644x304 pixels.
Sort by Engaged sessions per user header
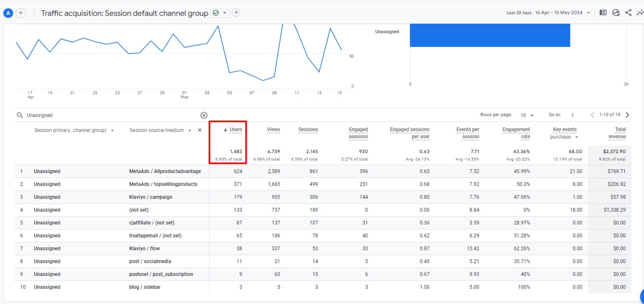pos(410,133)
